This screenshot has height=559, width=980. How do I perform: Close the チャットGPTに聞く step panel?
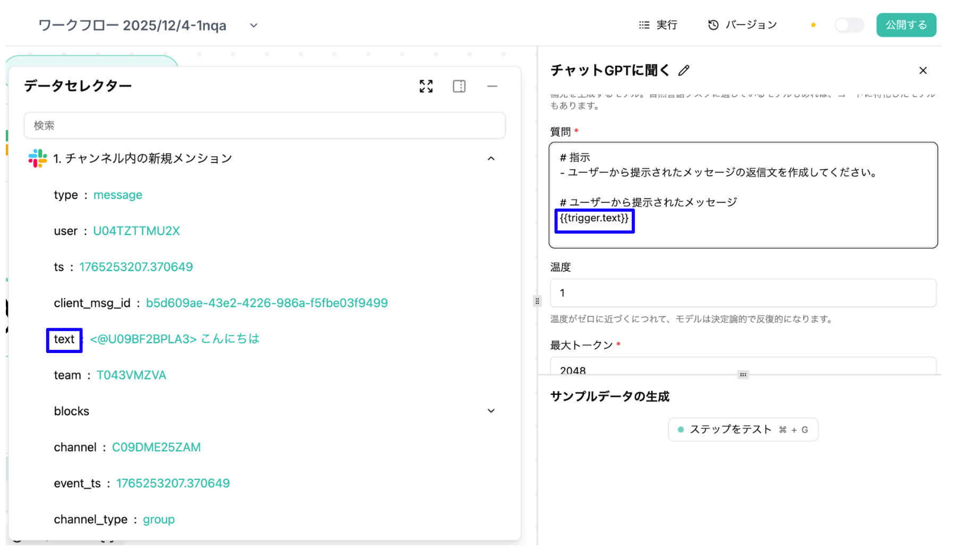[x=923, y=70]
